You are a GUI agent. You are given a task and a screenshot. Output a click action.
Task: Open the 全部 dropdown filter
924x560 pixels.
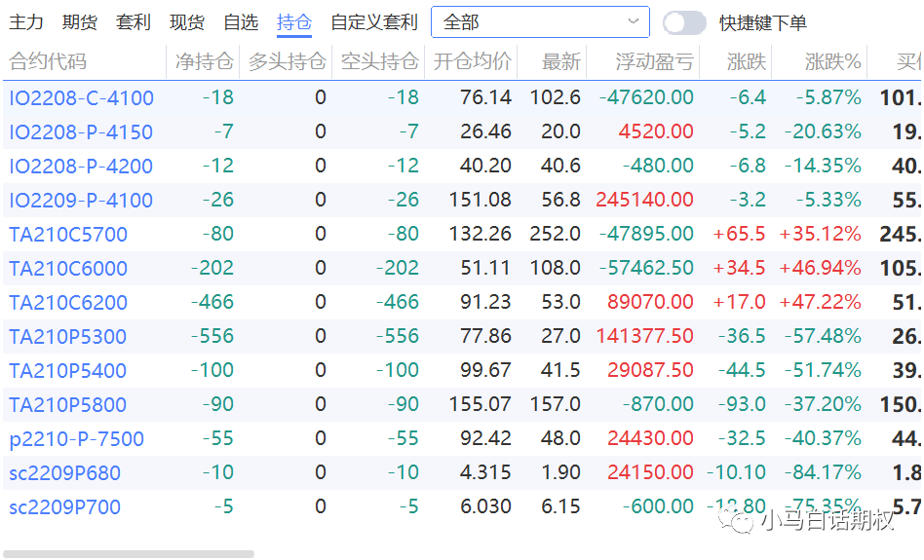[x=540, y=22]
